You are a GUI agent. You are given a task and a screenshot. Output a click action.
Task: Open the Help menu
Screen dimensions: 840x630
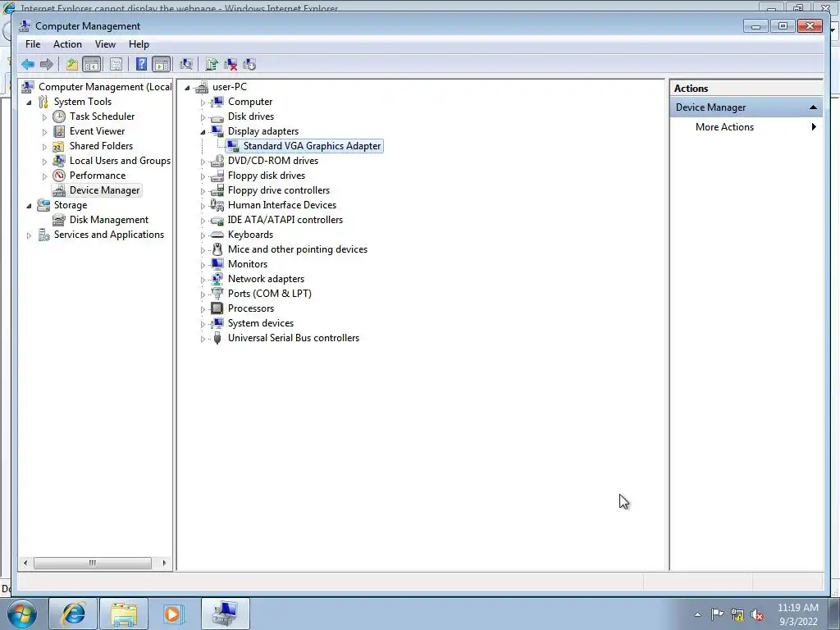139,44
